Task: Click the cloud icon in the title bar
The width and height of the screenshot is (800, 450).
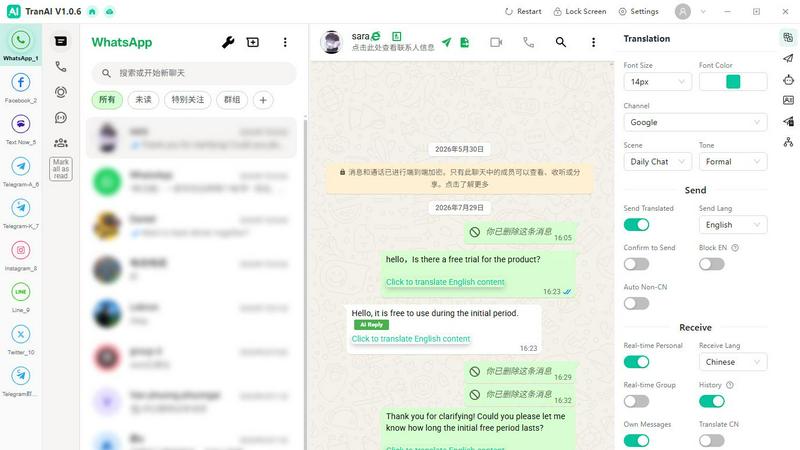Action: [109, 11]
